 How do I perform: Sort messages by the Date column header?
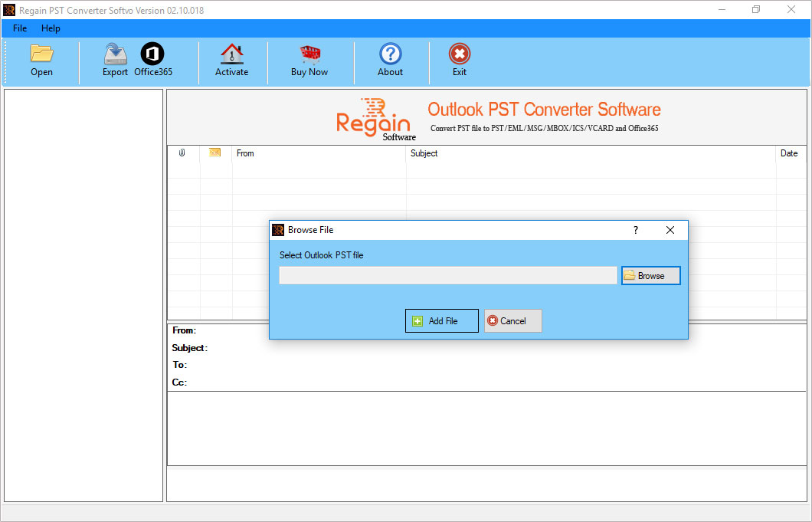[x=789, y=153]
